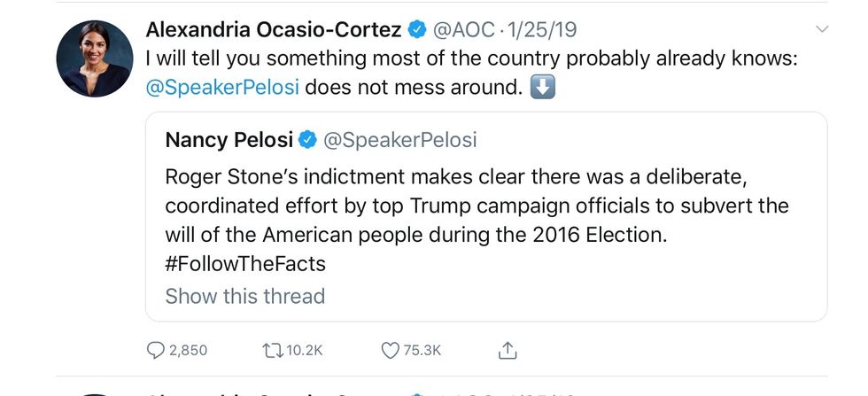Follow the blue @SpeakerPelosi mention in tweet text
Screen dimensions: 868x396
pos(222,89)
